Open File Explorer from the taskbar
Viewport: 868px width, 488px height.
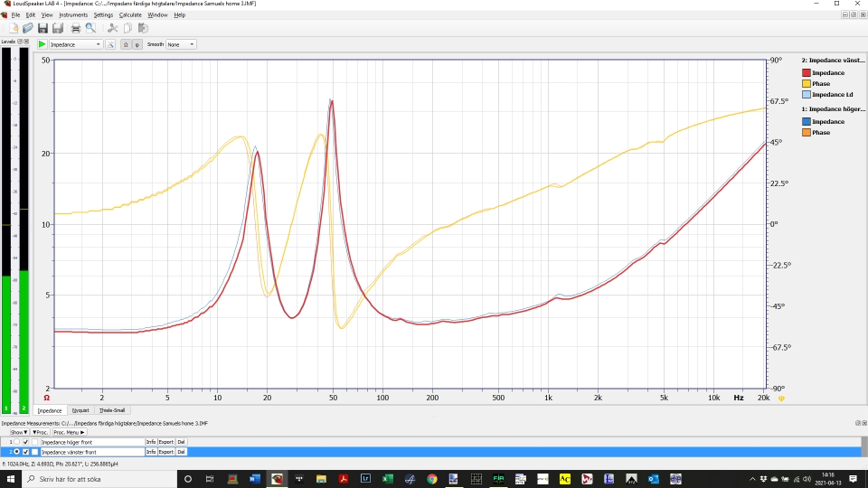(321, 479)
